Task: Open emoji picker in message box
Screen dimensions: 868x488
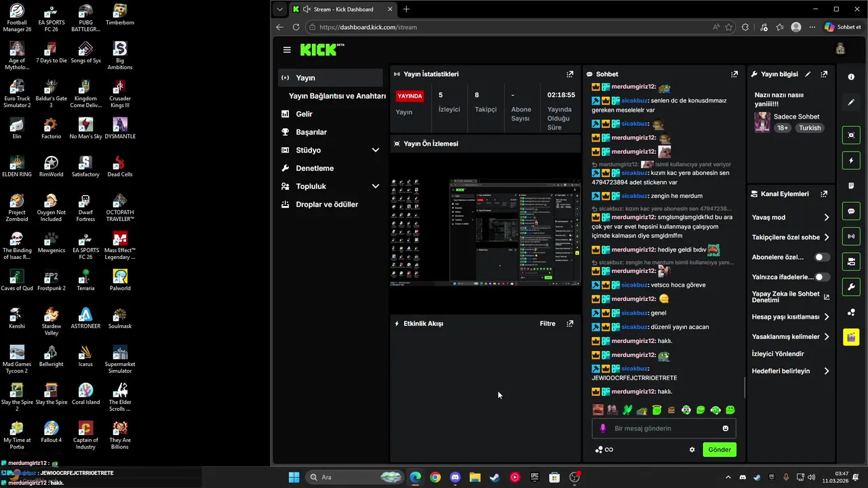Action: (x=726, y=428)
